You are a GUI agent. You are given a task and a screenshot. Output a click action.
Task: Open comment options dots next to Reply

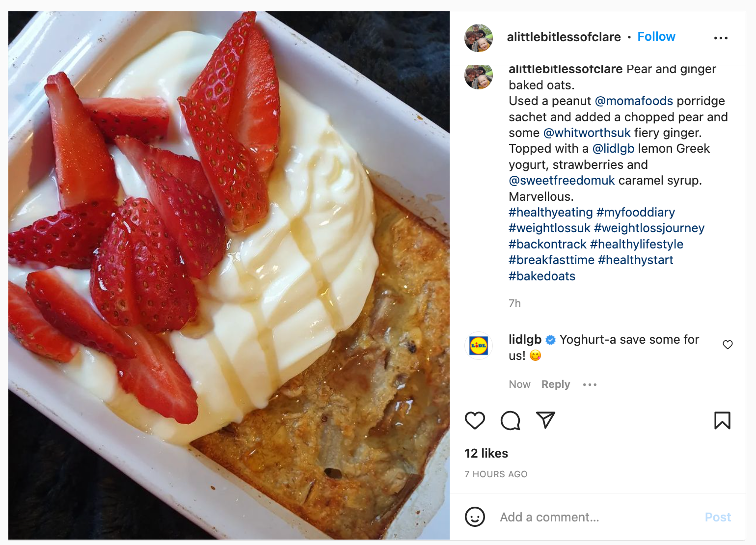coord(590,384)
